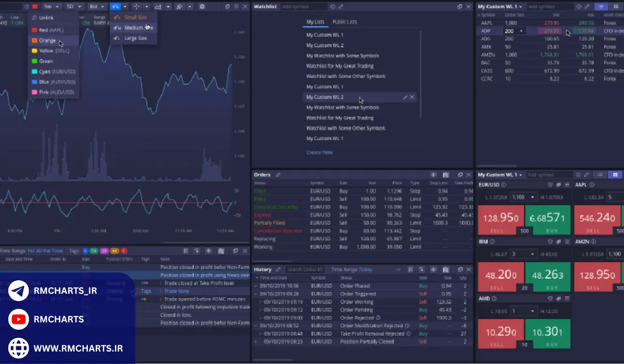Select Medium Size from the size menu
The height and width of the screenshot is (364, 624).
134,28
